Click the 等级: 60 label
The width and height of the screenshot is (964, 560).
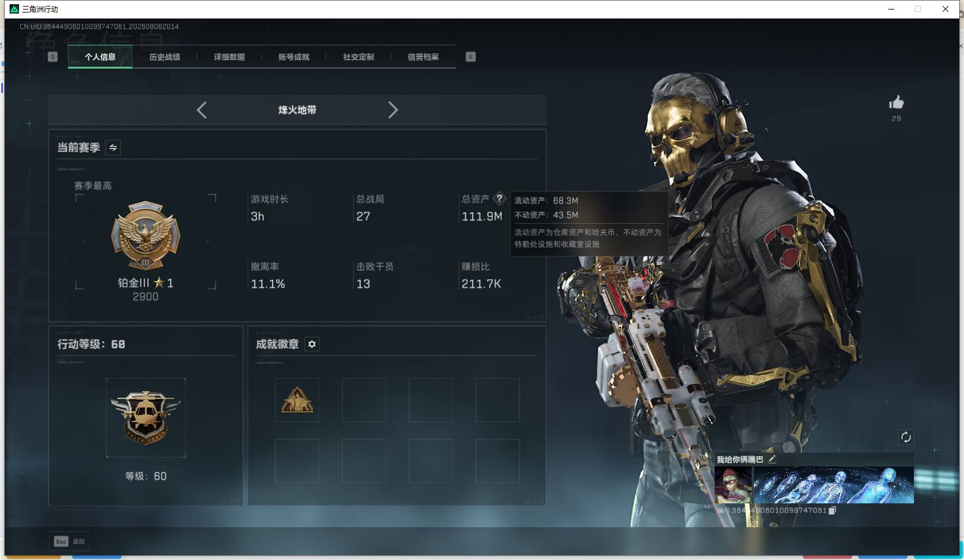[146, 476]
